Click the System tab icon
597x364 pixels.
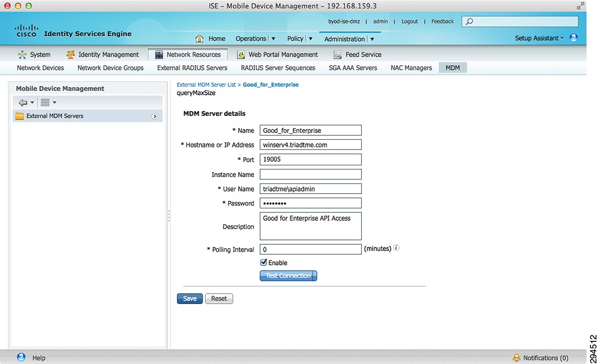click(x=22, y=54)
